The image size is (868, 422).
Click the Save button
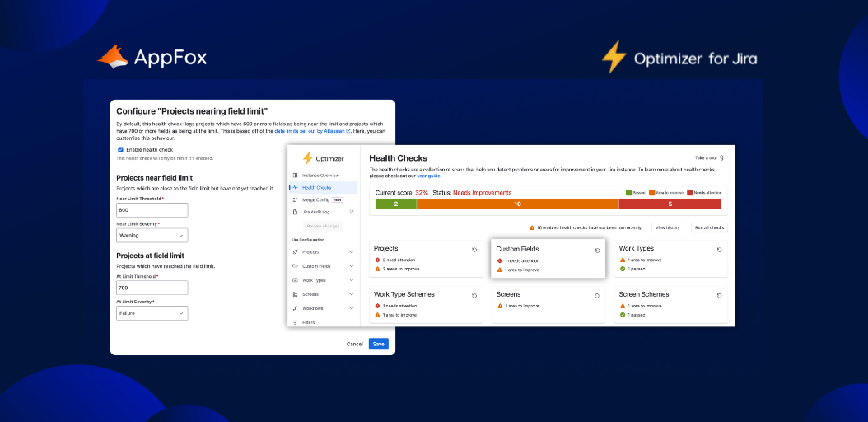point(378,344)
